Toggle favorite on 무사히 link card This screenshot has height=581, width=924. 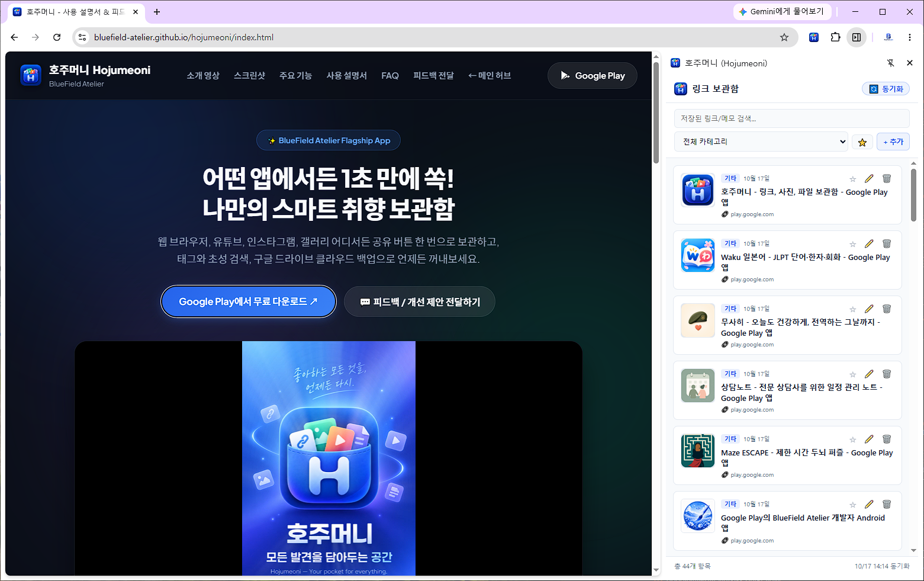click(852, 309)
